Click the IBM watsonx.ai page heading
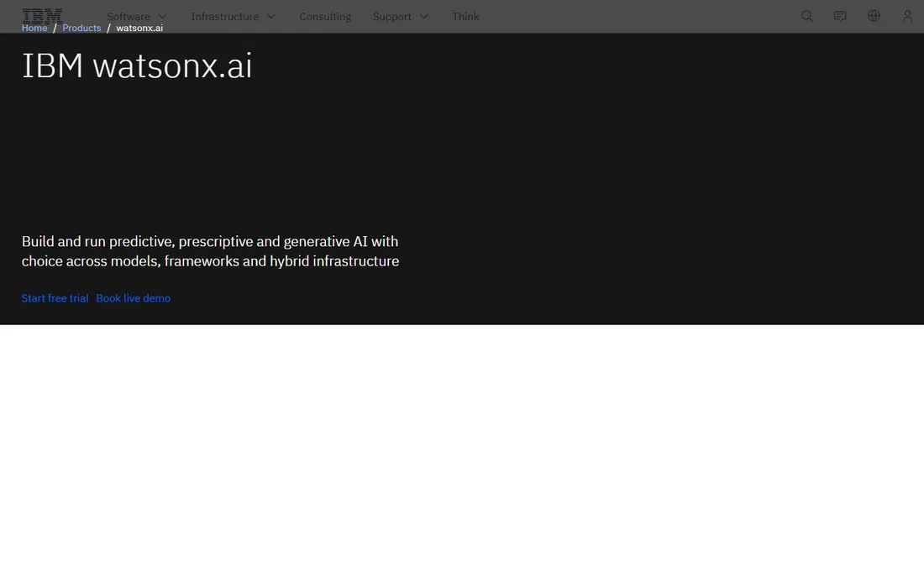The image size is (924, 578). [x=137, y=66]
